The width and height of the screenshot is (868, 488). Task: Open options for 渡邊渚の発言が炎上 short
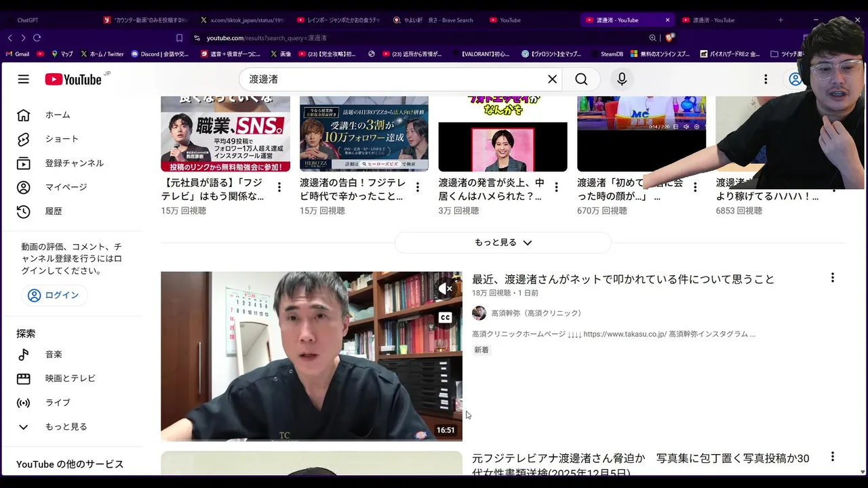(557, 187)
